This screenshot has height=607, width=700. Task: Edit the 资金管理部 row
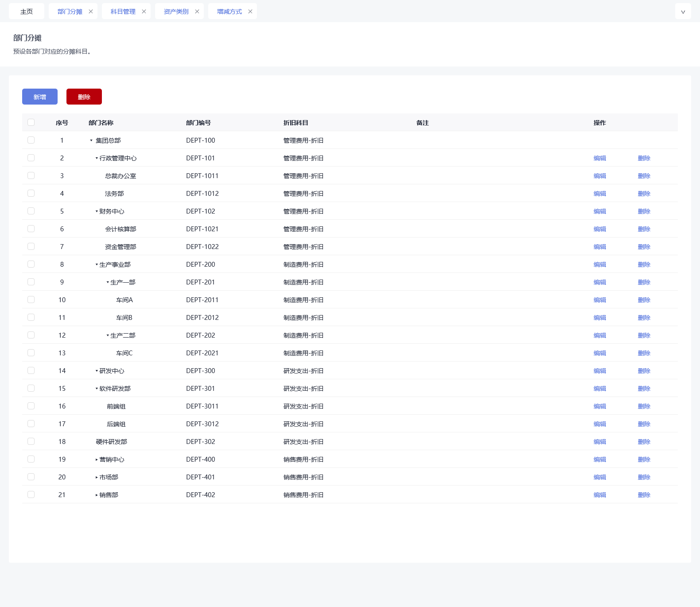[600, 247]
